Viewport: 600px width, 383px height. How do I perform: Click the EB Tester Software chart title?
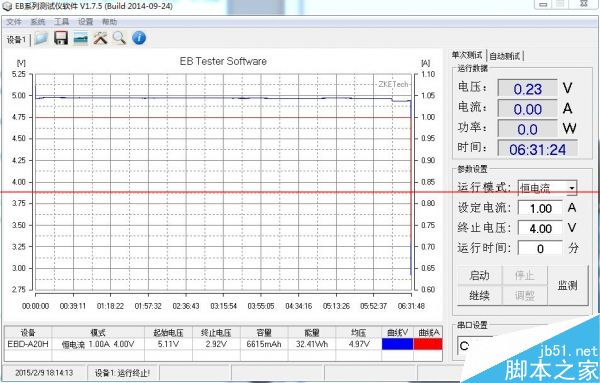pyautogui.click(x=223, y=61)
